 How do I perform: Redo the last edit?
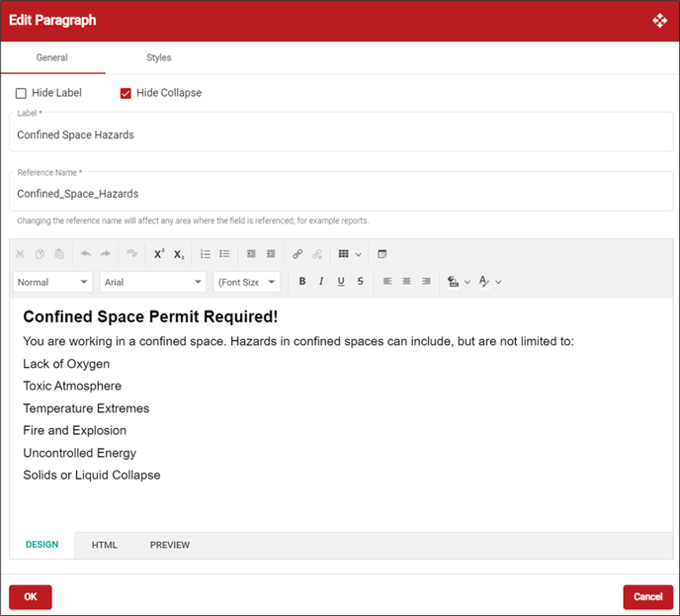(x=106, y=254)
